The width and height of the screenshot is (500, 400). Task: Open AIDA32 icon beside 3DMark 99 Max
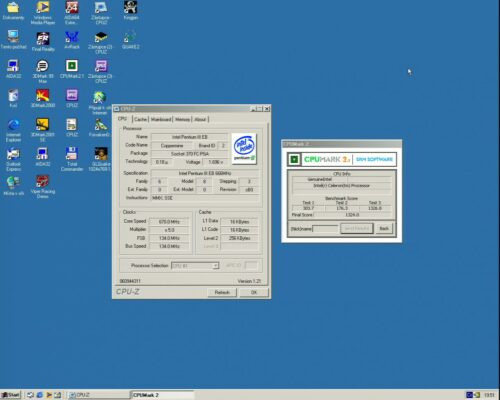click(13, 69)
